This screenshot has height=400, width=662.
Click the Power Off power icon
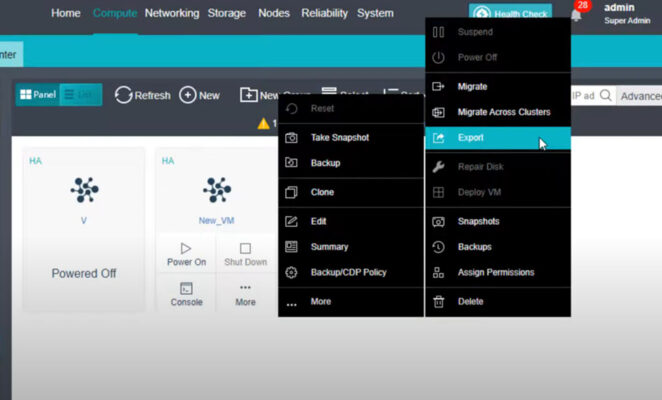[x=438, y=57]
